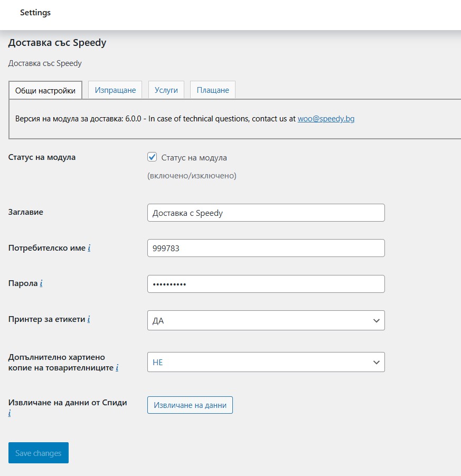Image resolution: width=461 pixels, height=476 pixels.
Task: Click info icon next to Принтер за етикети
Action: pyautogui.click(x=89, y=319)
